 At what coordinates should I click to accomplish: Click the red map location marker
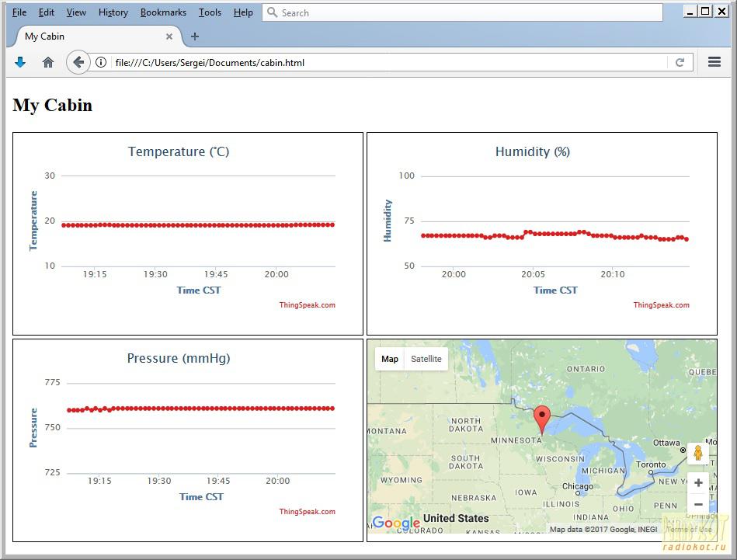[542, 418]
